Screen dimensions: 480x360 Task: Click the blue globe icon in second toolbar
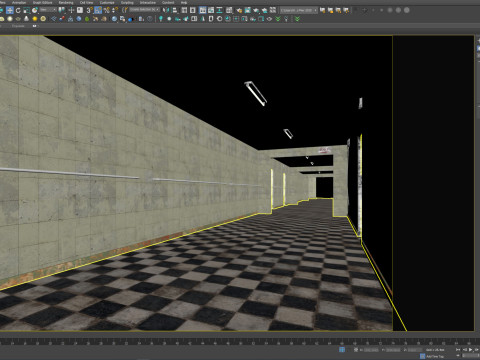(x=114, y=19)
